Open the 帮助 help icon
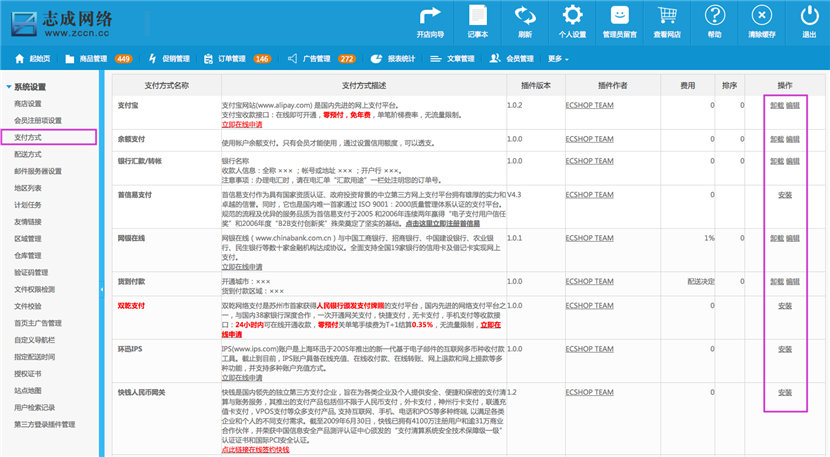830x457 pixels. coord(715,22)
